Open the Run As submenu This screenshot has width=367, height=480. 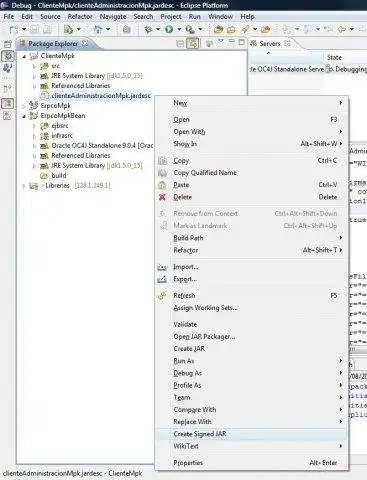pyautogui.click(x=252, y=361)
